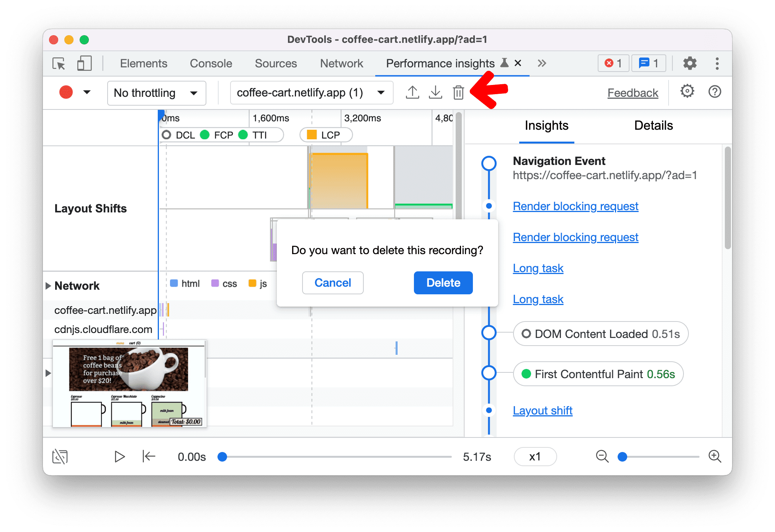Click the Layout shift link in Insights

(542, 410)
